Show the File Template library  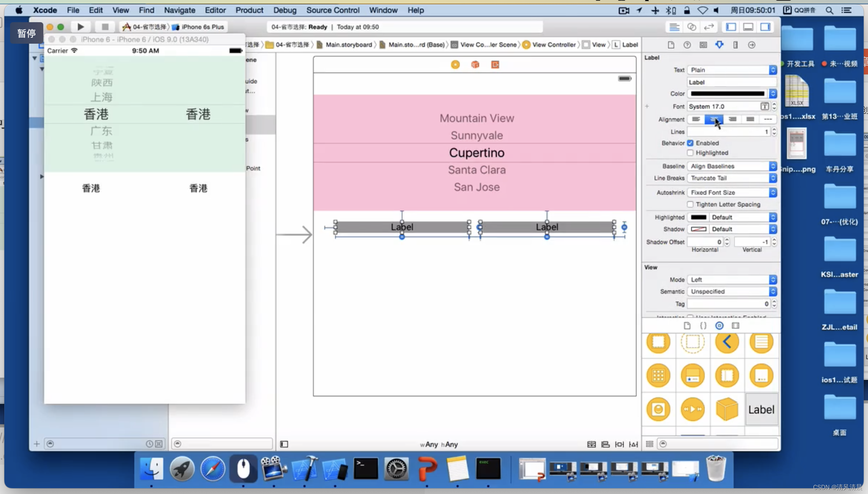687,325
